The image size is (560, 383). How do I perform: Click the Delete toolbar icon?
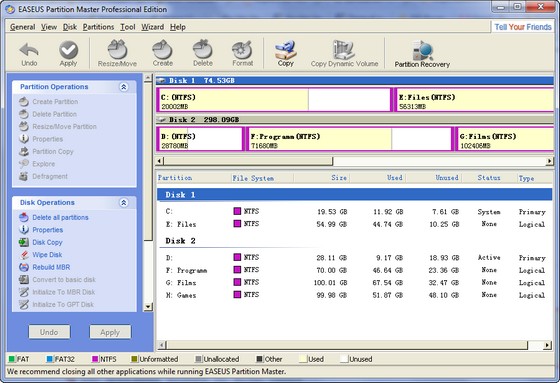click(x=203, y=54)
